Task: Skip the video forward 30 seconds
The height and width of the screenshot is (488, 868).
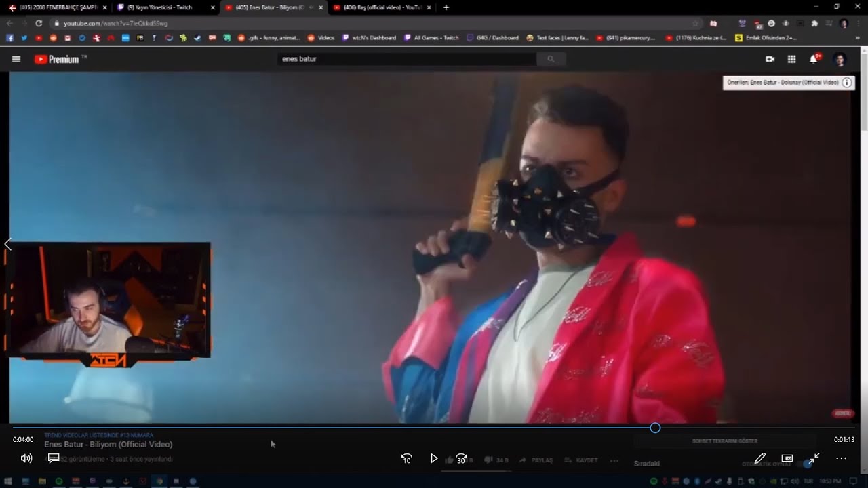Action: (462, 459)
